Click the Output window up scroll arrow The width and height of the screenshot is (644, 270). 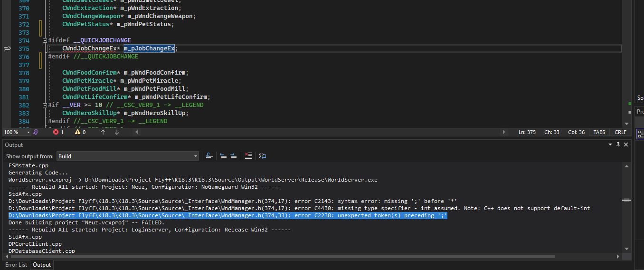tap(627, 166)
